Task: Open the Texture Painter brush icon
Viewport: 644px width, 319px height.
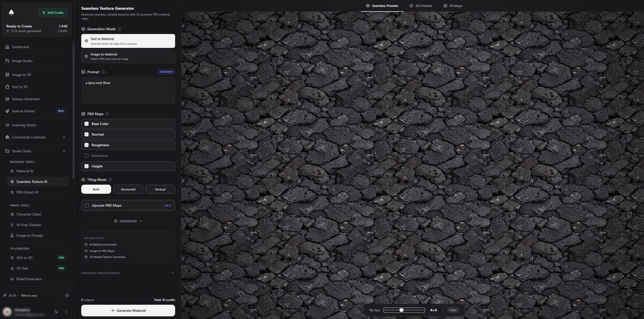Action: click(8, 111)
